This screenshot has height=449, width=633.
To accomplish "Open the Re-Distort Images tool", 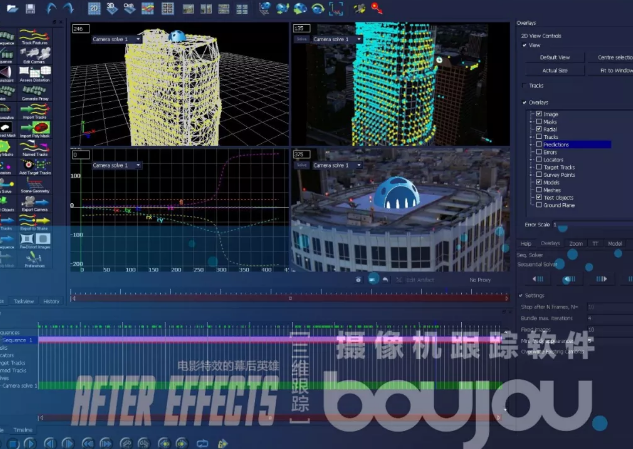I will [x=35, y=241].
